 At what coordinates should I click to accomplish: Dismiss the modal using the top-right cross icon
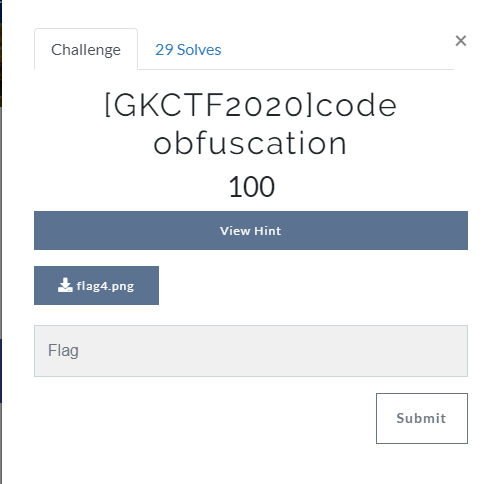coord(461,41)
